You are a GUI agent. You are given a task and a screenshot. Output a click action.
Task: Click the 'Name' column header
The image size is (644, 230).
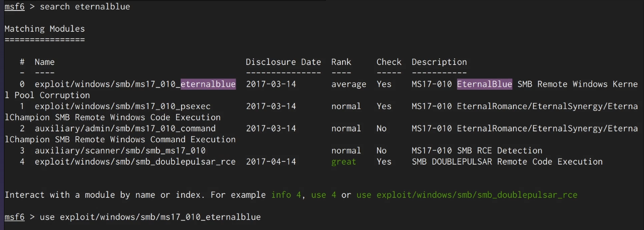coord(45,62)
